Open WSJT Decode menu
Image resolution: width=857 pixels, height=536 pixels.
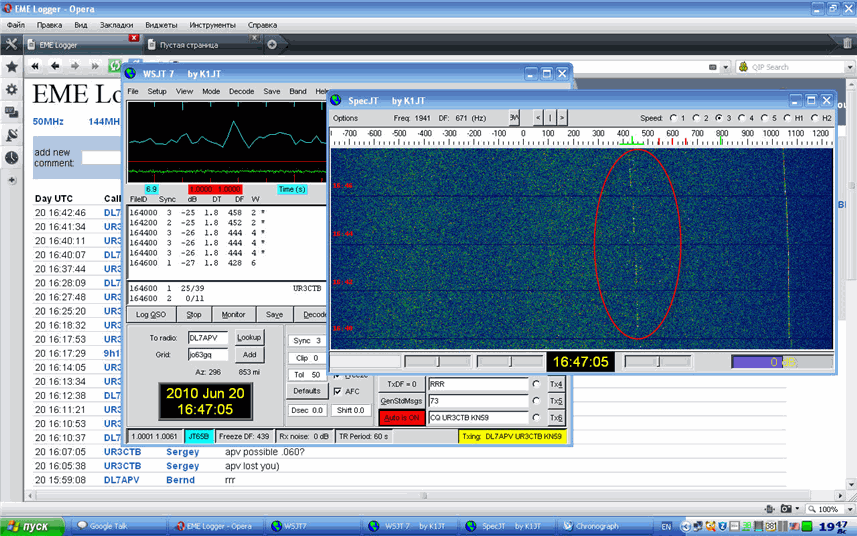pos(242,91)
